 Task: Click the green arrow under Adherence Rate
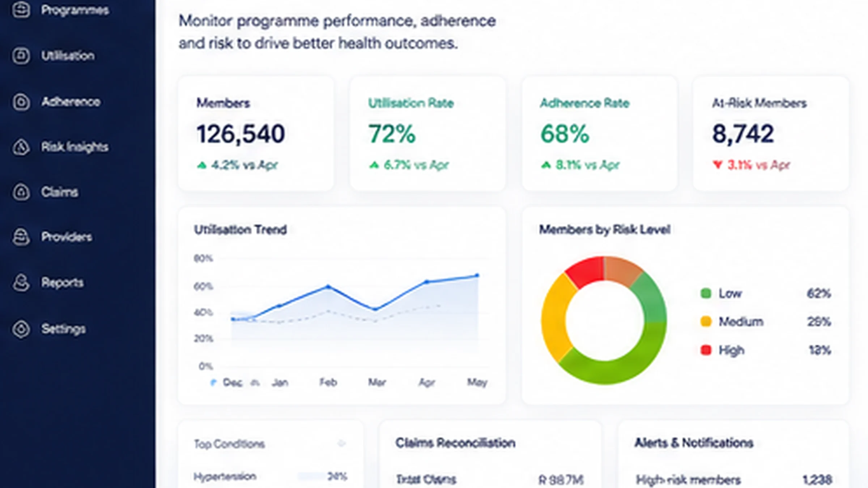click(546, 165)
